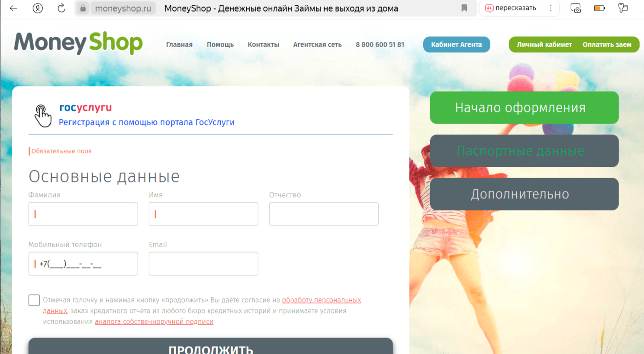Open обработку персональных данных link
644x354 pixels.
(321, 300)
